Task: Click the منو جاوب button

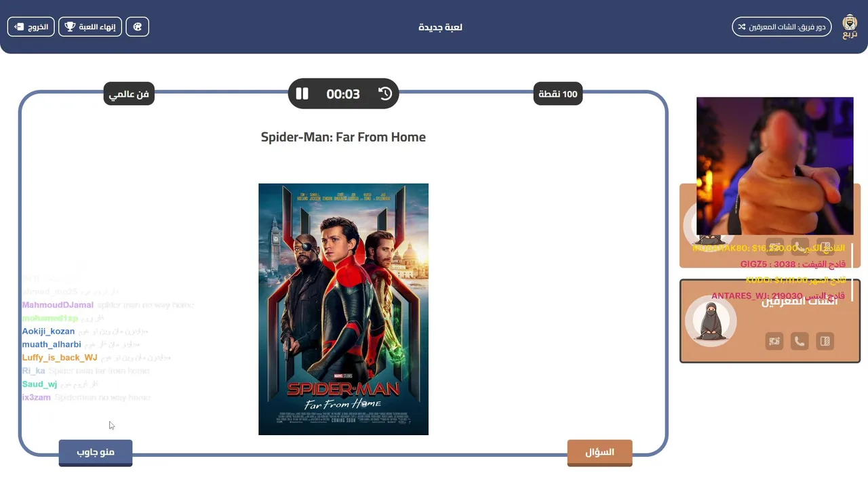Action: [x=96, y=453]
